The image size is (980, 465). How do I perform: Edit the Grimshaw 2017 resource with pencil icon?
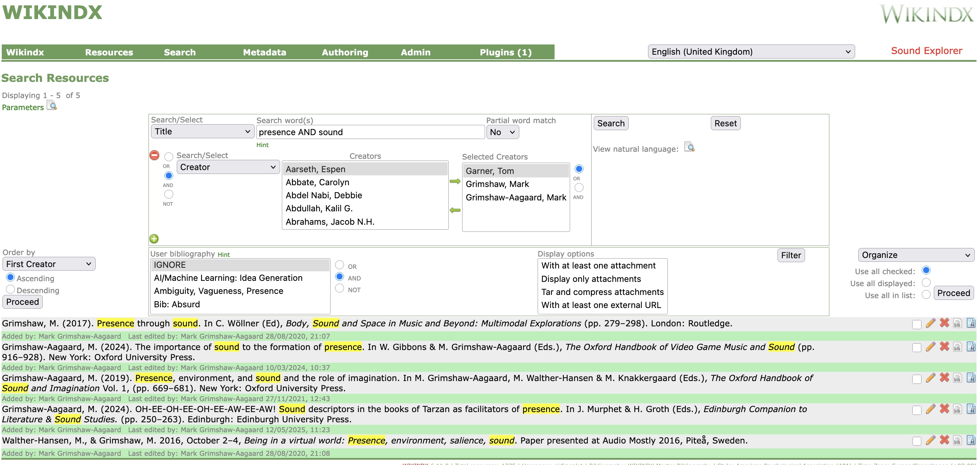tap(930, 323)
